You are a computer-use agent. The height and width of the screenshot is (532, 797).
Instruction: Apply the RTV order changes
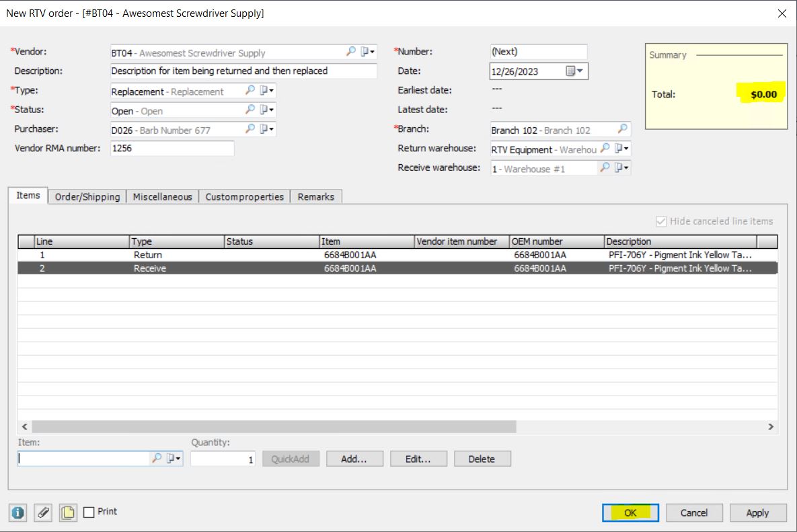758,512
